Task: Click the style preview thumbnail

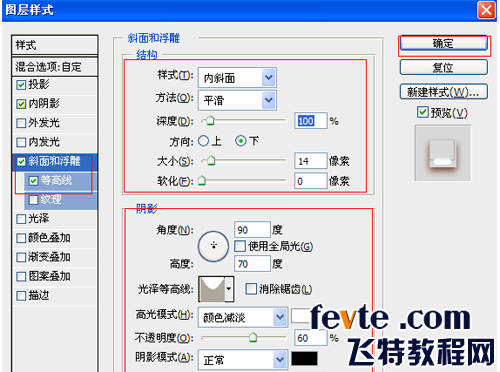Action: pyautogui.click(x=442, y=153)
